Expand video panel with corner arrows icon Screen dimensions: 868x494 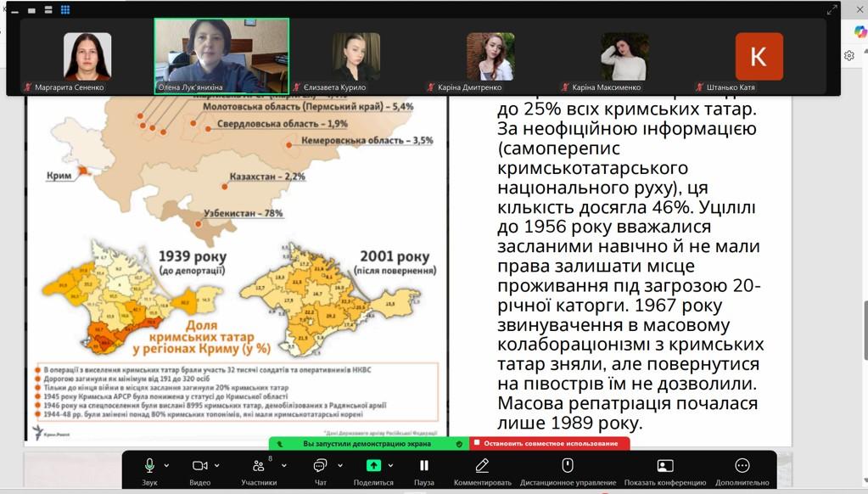pyautogui.click(x=832, y=10)
